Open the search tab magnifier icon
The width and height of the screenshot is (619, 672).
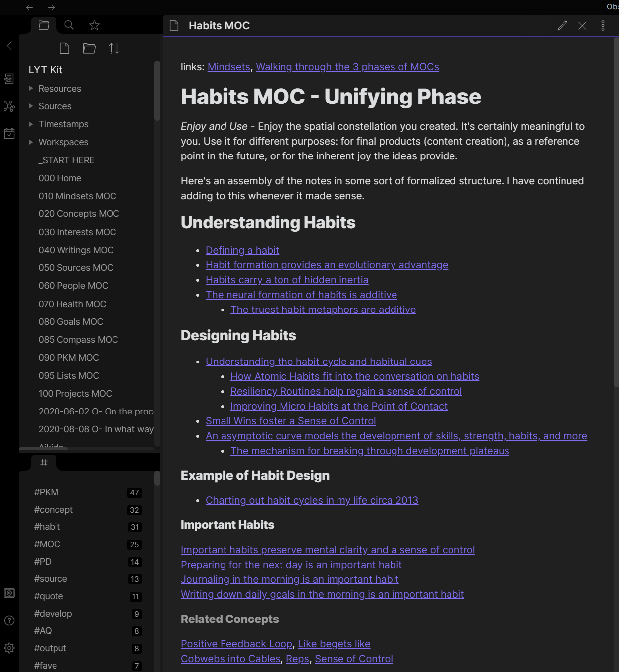click(x=69, y=25)
